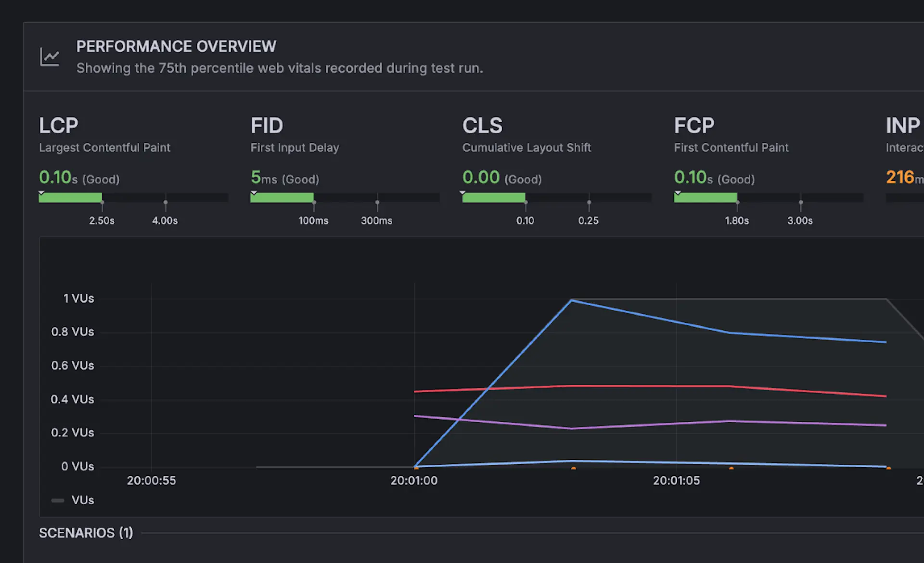Click the 3.00s FCP threshold label
The height and width of the screenshot is (563, 924).
[800, 220]
